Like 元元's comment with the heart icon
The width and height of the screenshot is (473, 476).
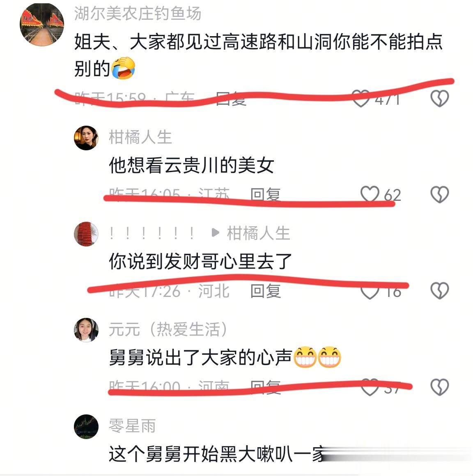coord(370,387)
